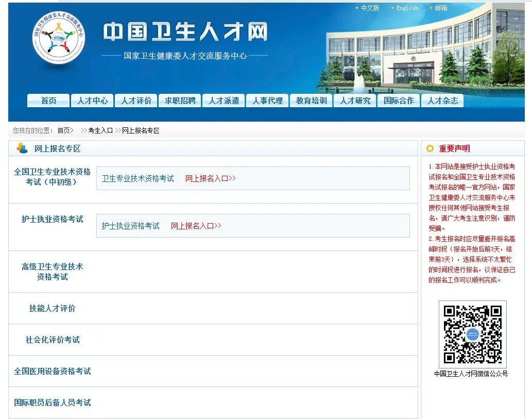
Task: Open the 教育培训 menu item
Action: pyautogui.click(x=311, y=100)
